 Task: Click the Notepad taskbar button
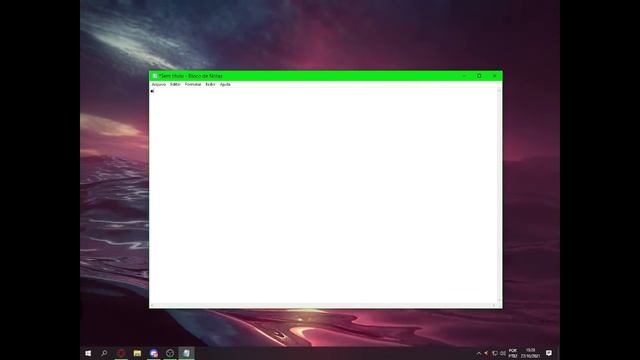point(187,353)
